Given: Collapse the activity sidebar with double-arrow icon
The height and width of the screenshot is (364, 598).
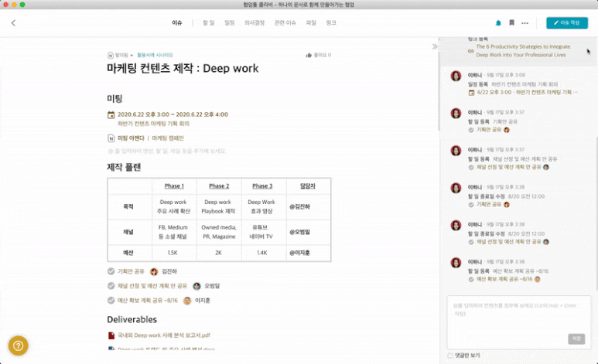Looking at the screenshot, I should point(435,46).
